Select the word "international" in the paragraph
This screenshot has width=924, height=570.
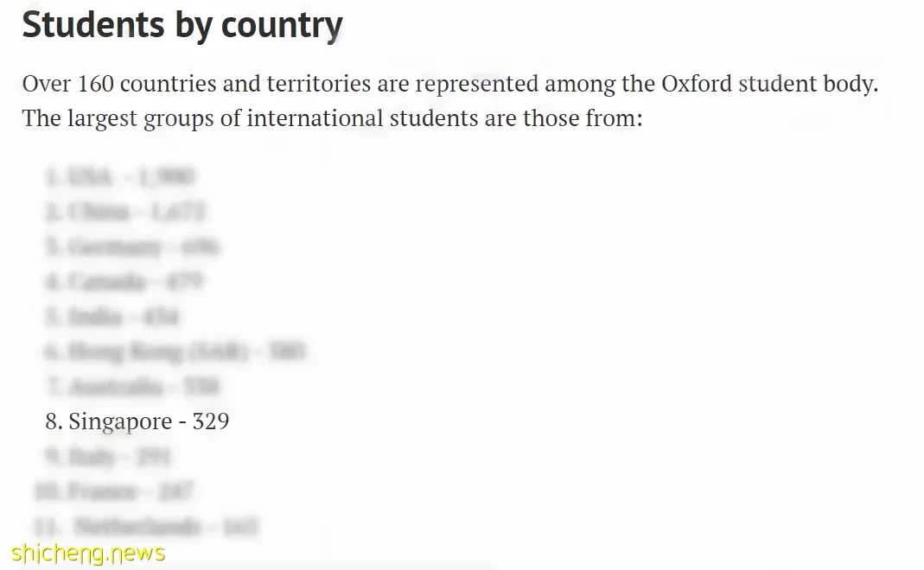(x=315, y=118)
